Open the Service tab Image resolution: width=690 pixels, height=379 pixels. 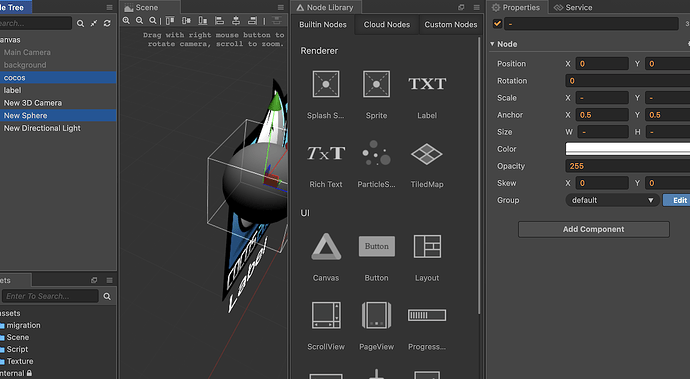coord(573,7)
